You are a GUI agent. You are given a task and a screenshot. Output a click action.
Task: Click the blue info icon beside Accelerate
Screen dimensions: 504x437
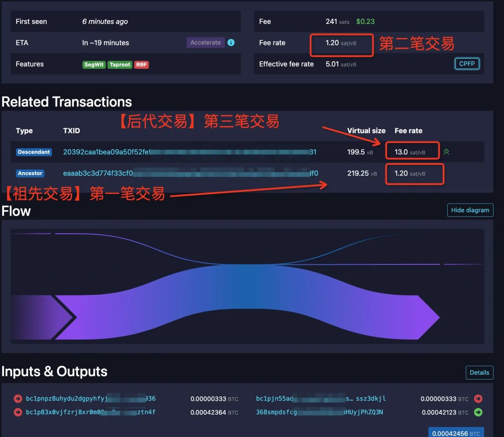231,42
